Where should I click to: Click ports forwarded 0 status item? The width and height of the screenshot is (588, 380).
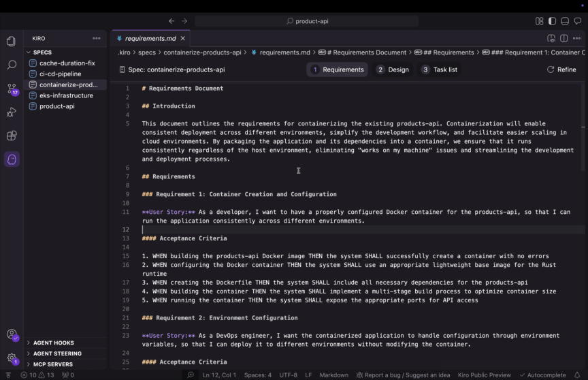coord(68,375)
